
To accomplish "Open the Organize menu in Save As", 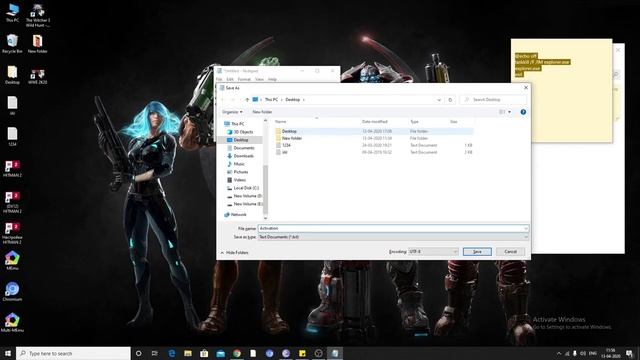I will tap(232, 112).
